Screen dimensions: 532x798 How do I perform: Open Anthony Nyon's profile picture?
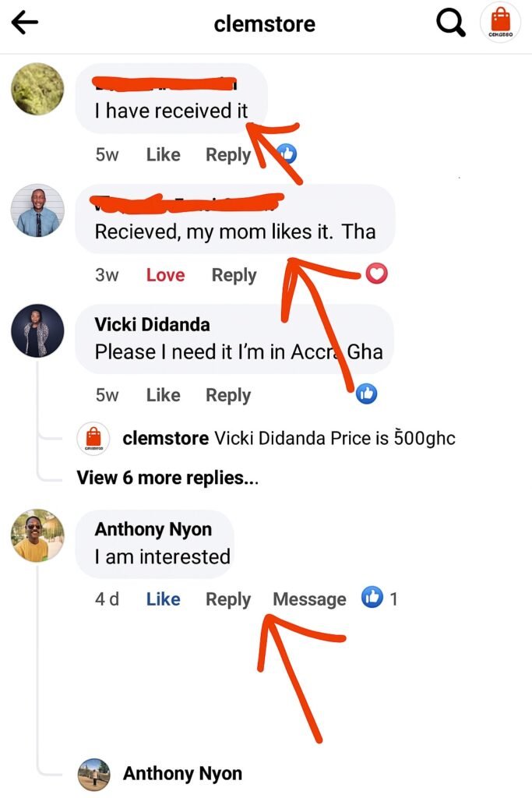(x=37, y=536)
